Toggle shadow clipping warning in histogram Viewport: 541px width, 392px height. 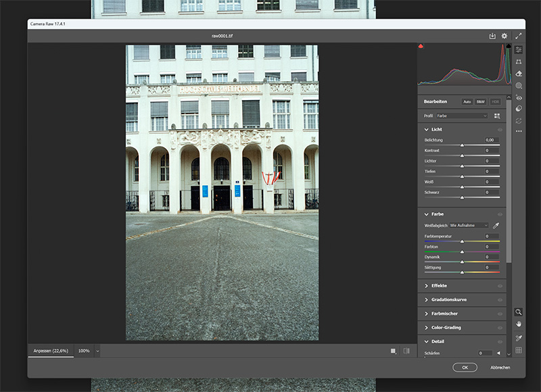[x=421, y=46]
